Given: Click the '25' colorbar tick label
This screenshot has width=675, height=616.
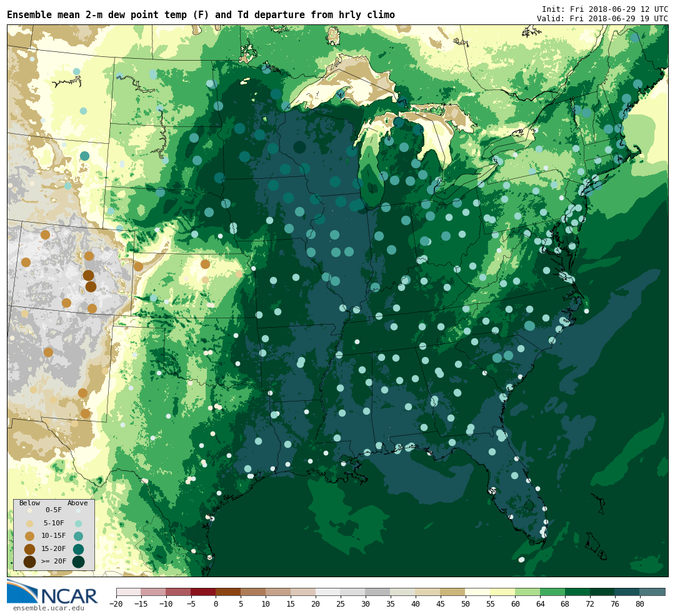Looking at the screenshot, I should tap(341, 604).
